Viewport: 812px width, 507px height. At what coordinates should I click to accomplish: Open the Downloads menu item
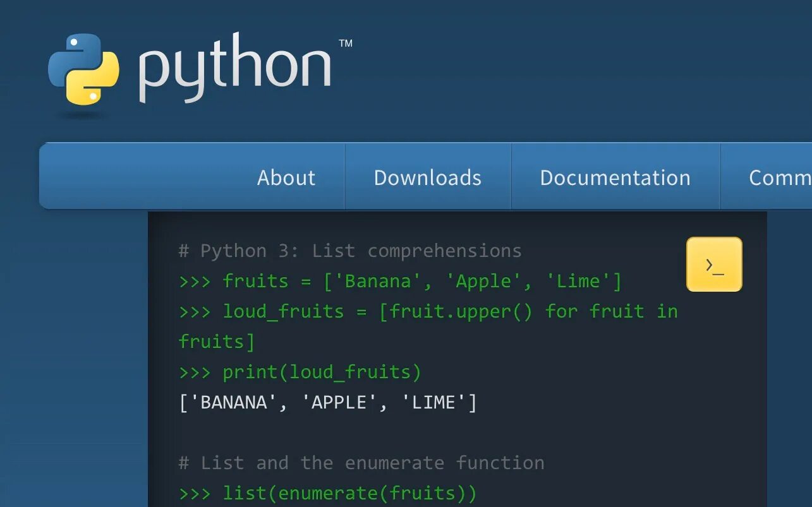[428, 177]
